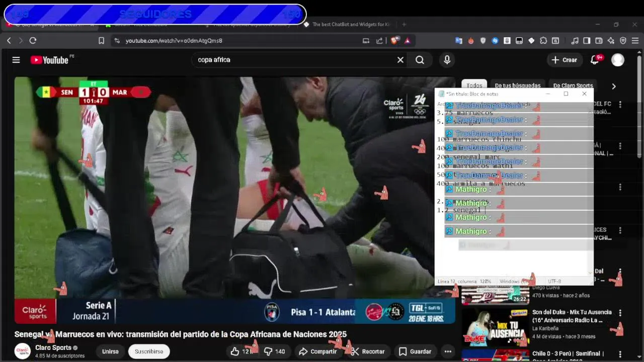Open the Diego Cueva video thumbnail at 26:22
The width and height of the screenshot is (644, 362).
tap(495, 295)
